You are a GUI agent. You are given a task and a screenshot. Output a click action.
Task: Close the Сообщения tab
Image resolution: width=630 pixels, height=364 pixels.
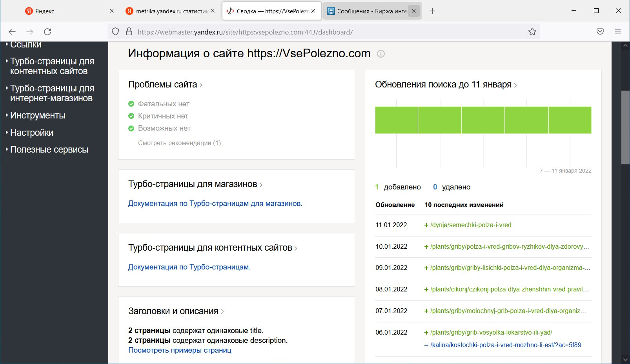414,11
